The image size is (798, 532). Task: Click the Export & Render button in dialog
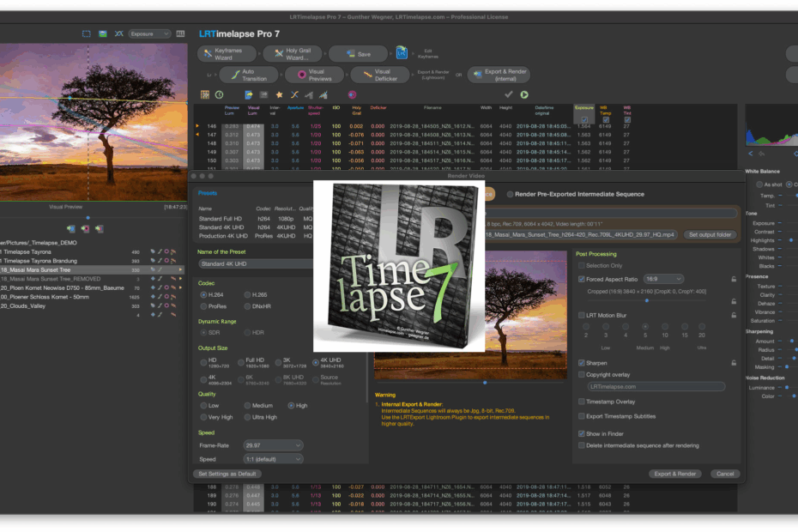click(x=674, y=474)
